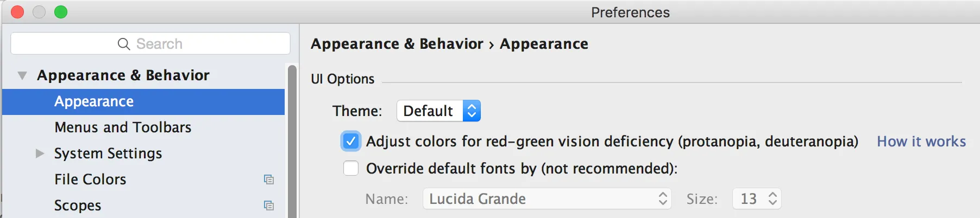The image size is (980, 218).
Task: Expand the System Settings node
Action: 40,153
